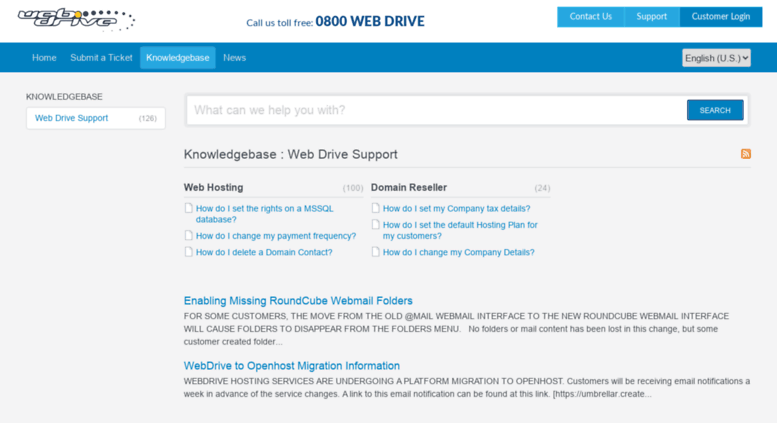
Task: Click 'Call us toll free:' text
Action: click(279, 23)
